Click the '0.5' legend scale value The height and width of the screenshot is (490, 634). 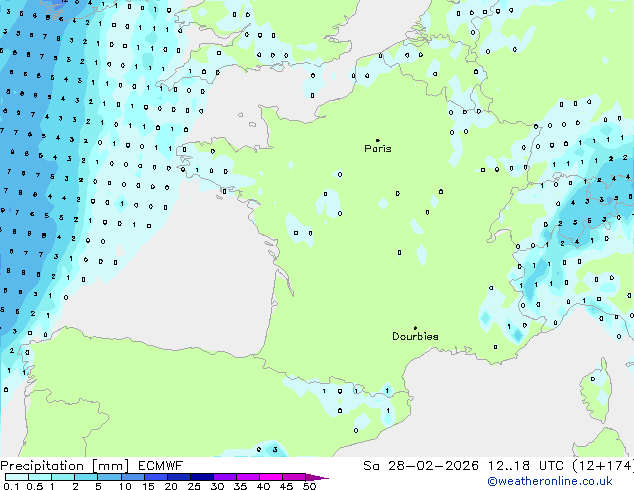pyautogui.click(x=34, y=486)
